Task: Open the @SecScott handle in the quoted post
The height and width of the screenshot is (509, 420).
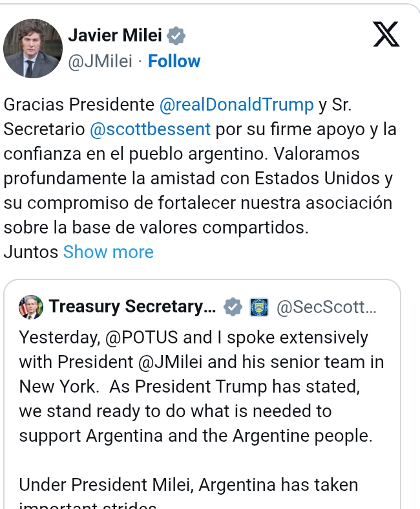Action: coord(325,308)
